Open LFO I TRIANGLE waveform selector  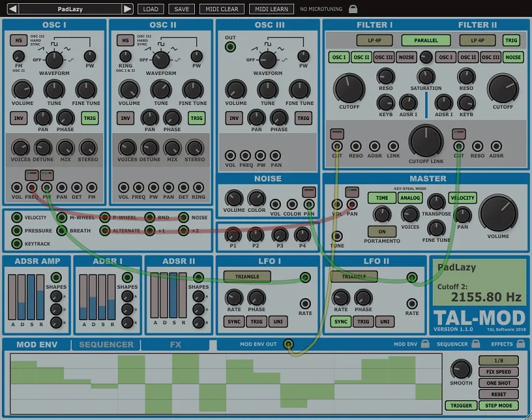click(x=247, y=276)
